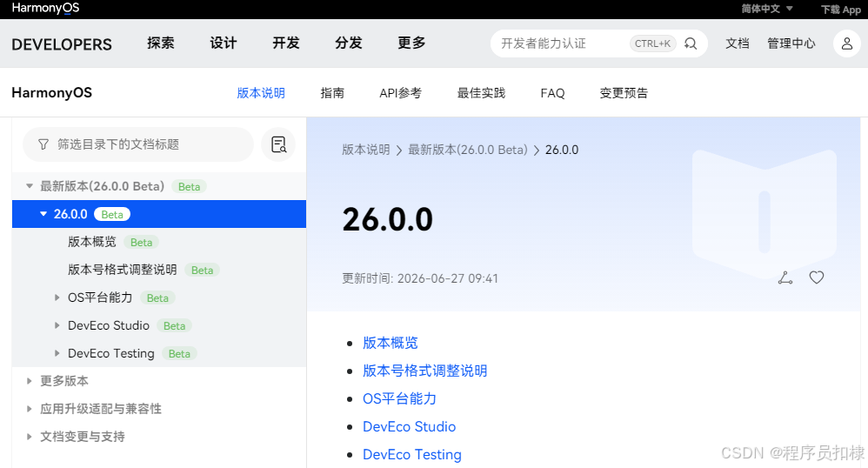Viewport: 868px width, 468px height.
Task: Open the 探索 menu
Action: click(161, 43)
